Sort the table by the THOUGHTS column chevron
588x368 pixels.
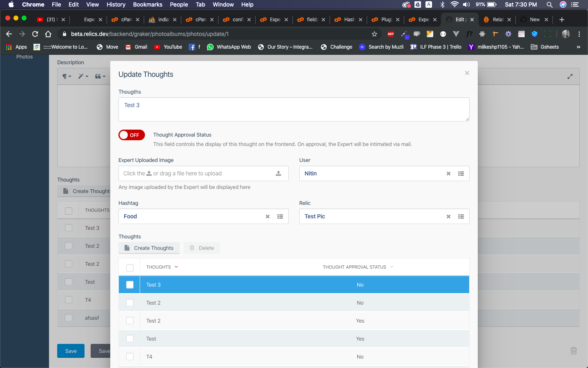[x=176, y=267]
